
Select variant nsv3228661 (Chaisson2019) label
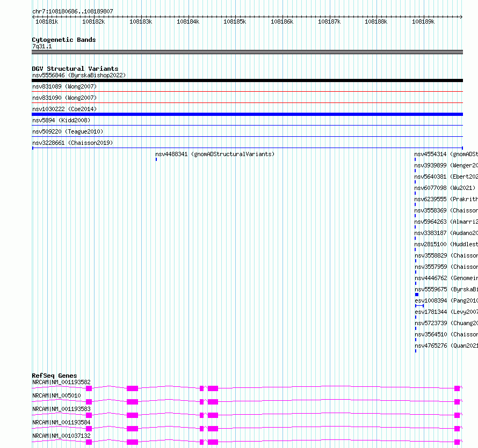click(x=73, y=143)
